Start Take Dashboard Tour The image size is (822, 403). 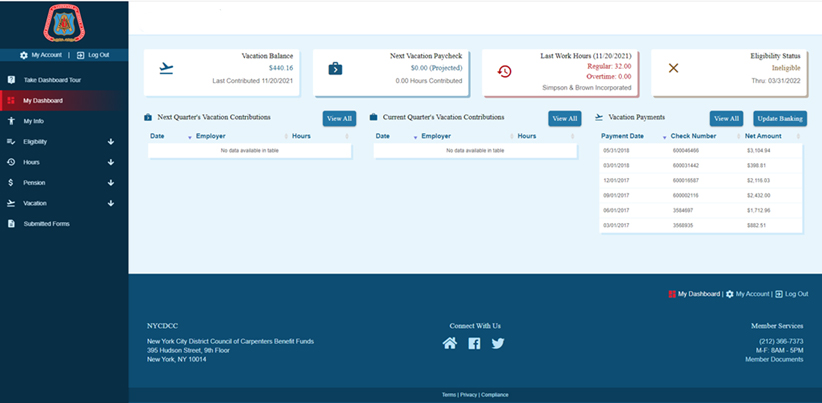[52, 80]
